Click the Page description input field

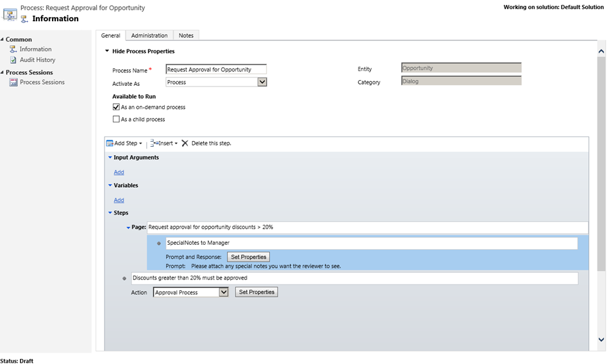point(367,227)
